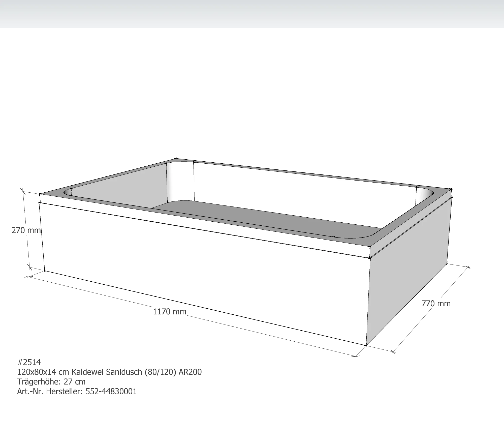Screen dimensions: 504x444
Task: Click the Trägerhöhe 27 cm text
Action: tap(52, 382)
